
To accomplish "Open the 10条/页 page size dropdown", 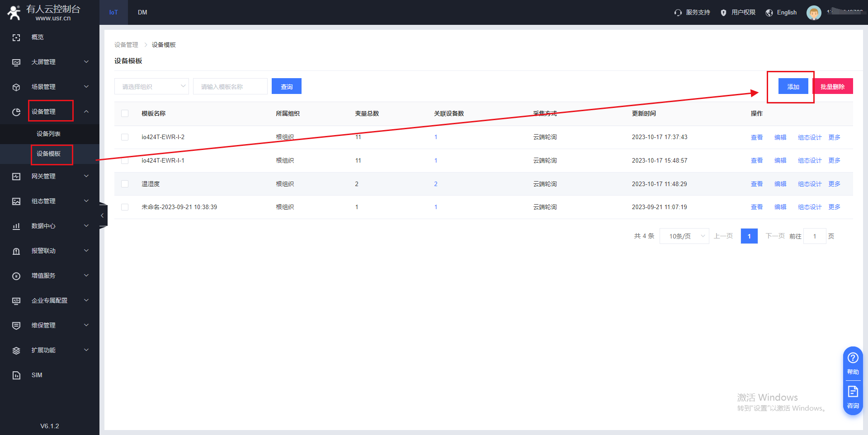I will pos(684,236).
